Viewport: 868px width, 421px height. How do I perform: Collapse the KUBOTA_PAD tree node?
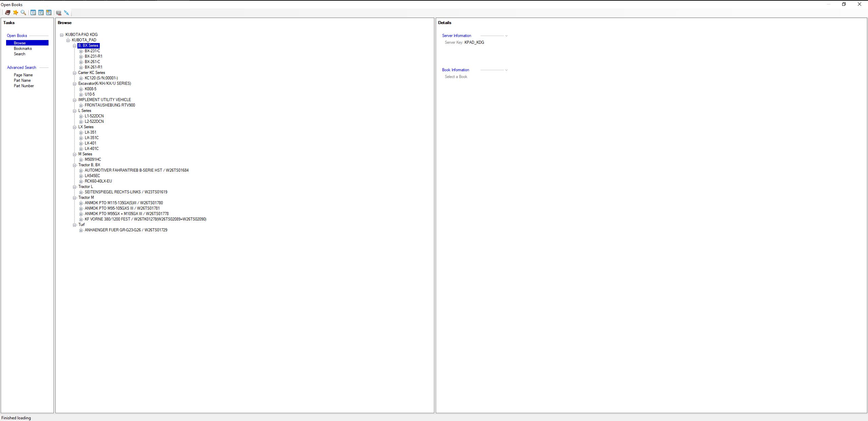click(x=68, y=40)
